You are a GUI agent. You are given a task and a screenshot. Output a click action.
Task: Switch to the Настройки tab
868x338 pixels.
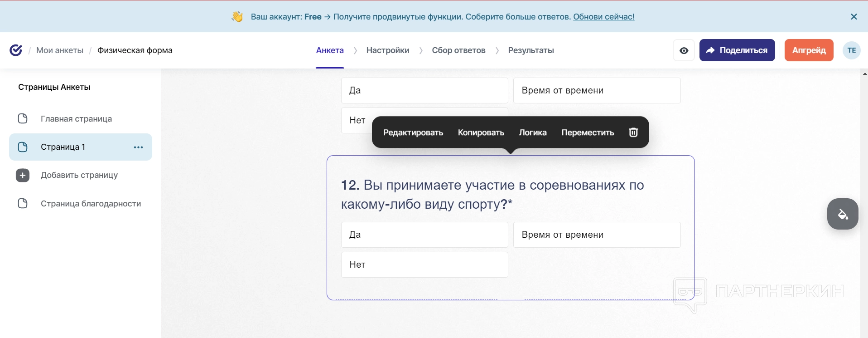tap(387, 50)
